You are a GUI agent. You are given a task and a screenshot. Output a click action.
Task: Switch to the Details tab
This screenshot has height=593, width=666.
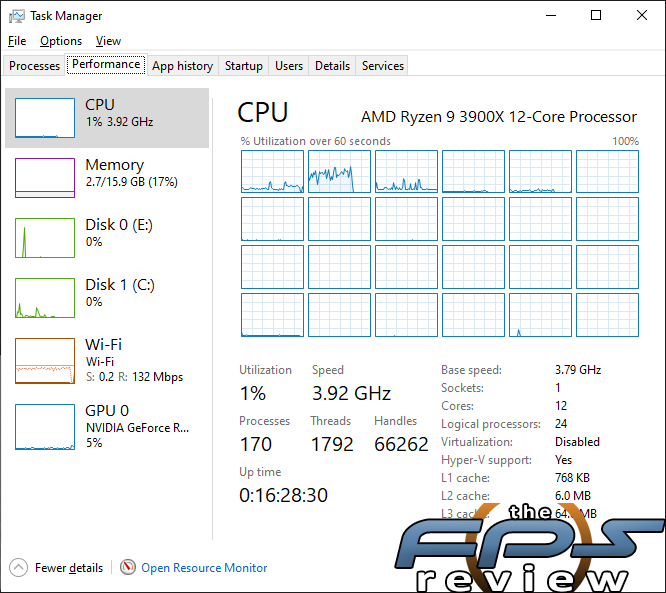click(x=333, y=66)
